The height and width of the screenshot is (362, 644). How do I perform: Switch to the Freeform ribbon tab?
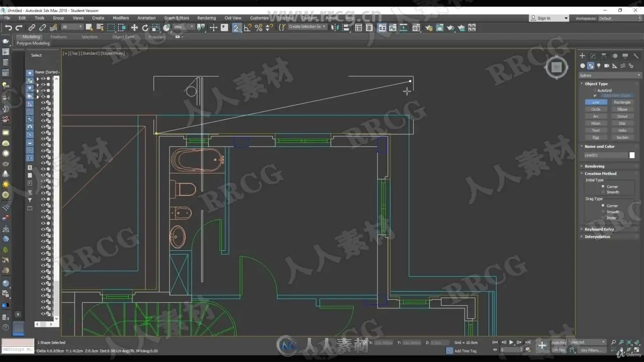[x=58, y=37]
